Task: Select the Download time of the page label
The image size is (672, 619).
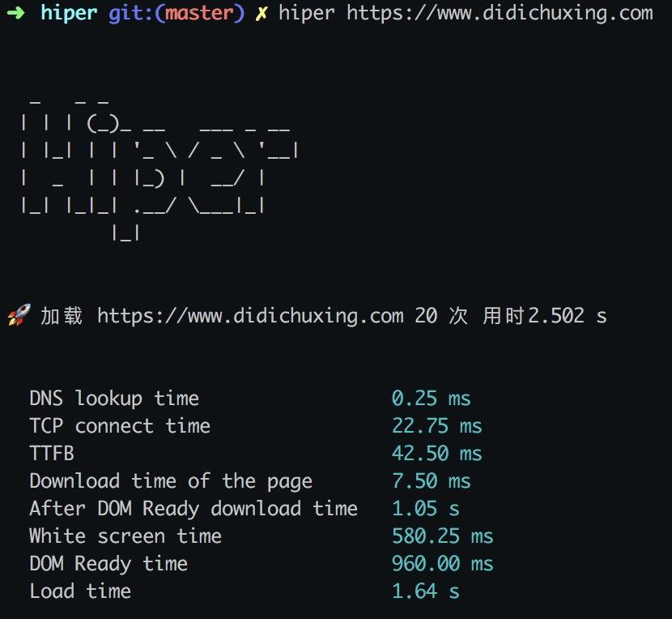Action: [x=170, y=480]
